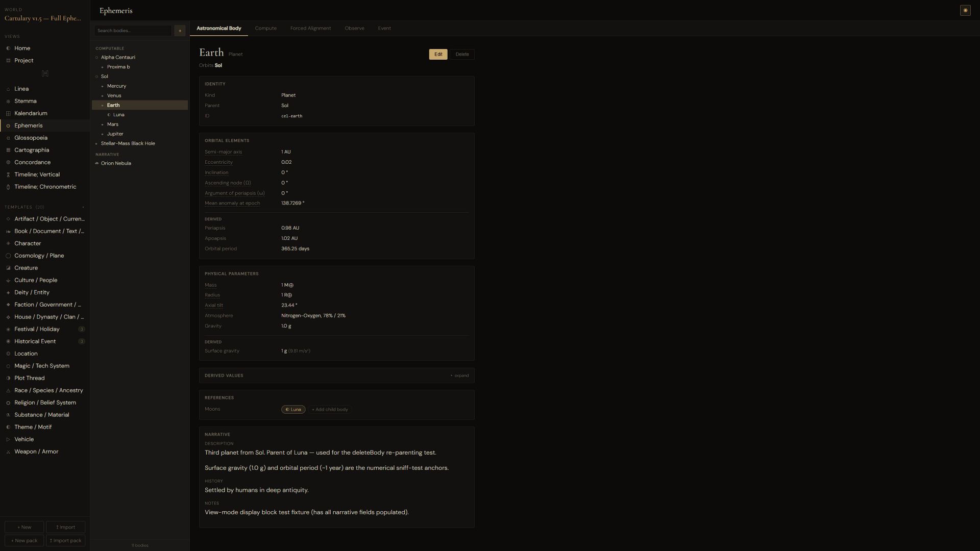Click the New pack button
980x551 pixels.
24,541
